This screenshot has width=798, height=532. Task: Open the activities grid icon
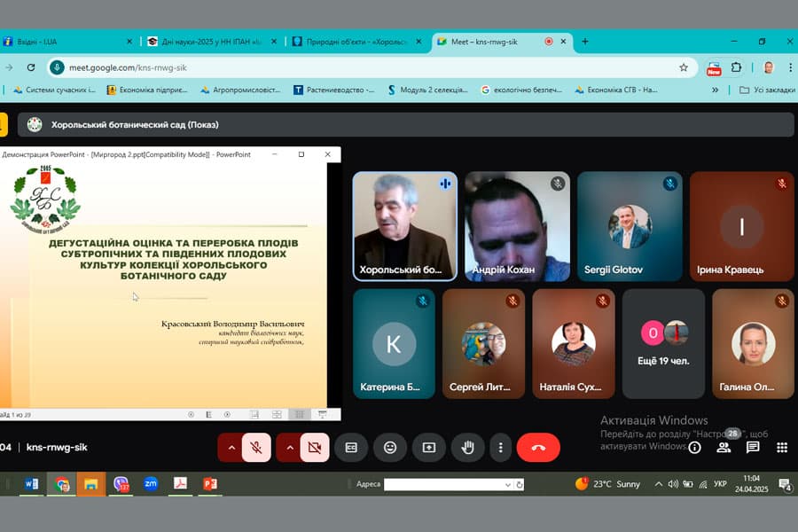[x=782, y=448]
